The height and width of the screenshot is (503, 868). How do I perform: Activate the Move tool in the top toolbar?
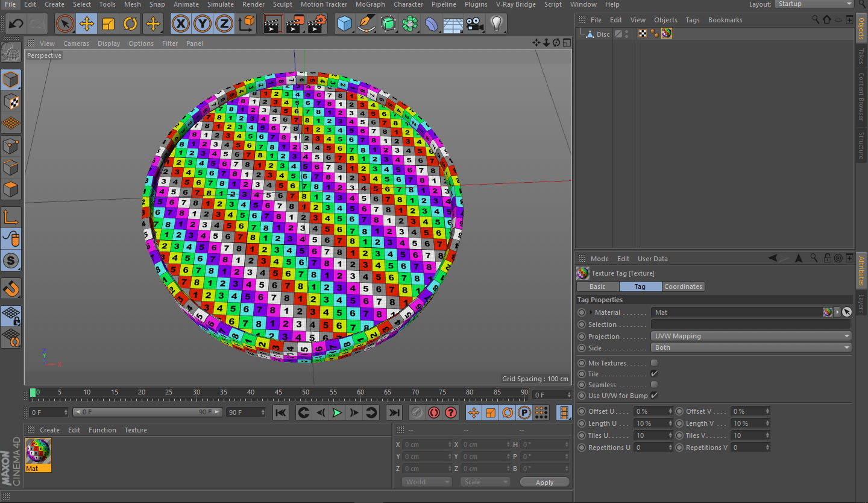point(87,24)
